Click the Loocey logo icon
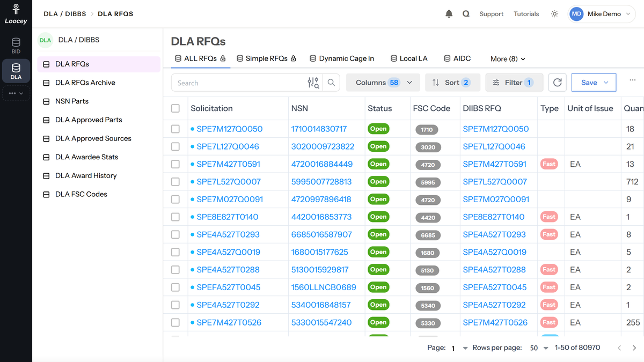The height and width of the screenshot is (362, 644). pos(16,10)
